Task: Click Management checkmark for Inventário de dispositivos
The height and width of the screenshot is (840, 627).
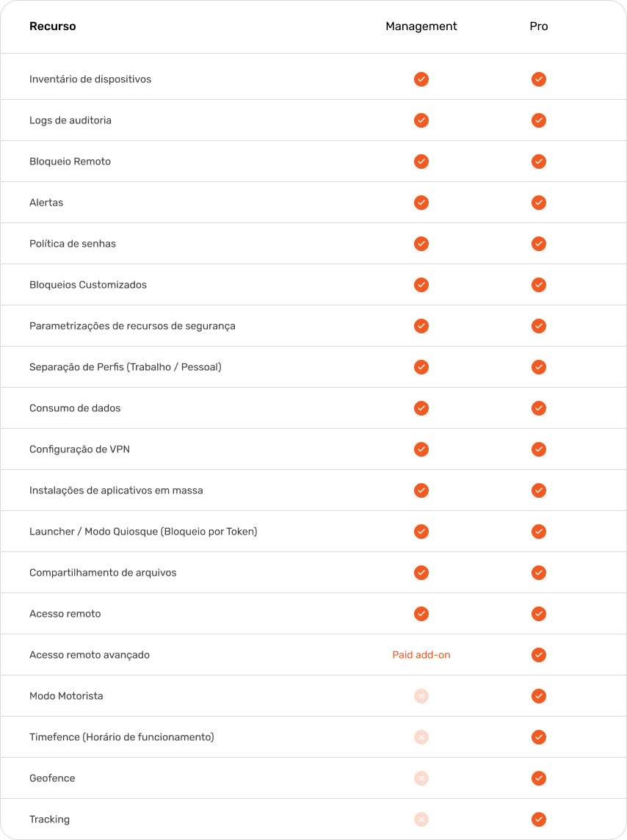Action: 421,79
